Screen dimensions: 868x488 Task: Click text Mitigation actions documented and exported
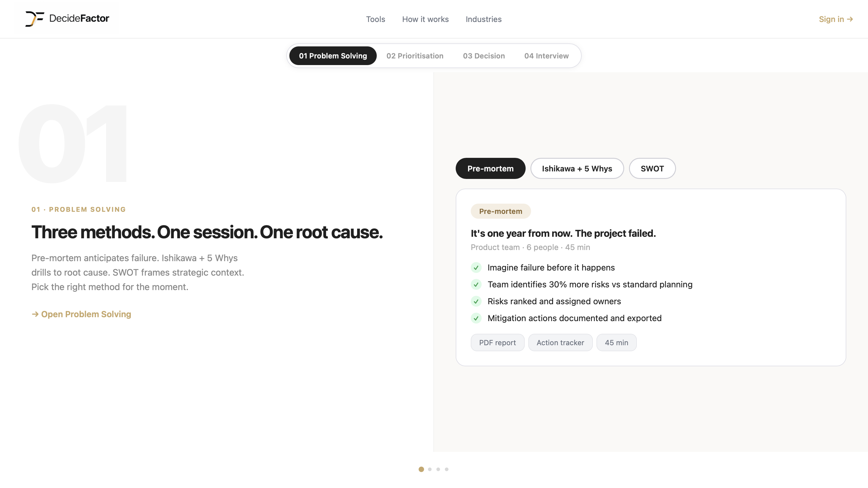coord(574,318)
